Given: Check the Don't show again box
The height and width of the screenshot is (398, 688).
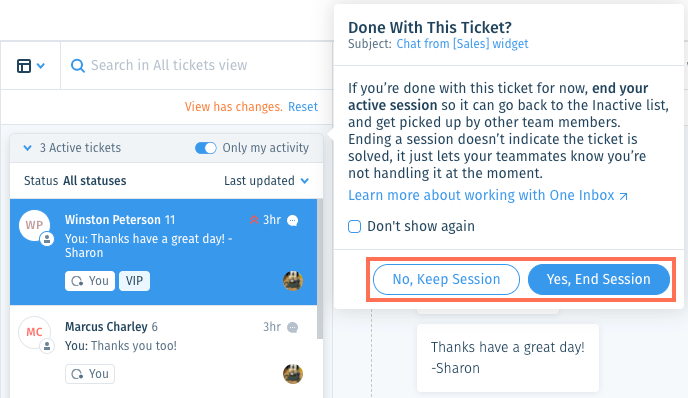Looking at the screenshot, I should pyautogui.click(x=355, y=226).
